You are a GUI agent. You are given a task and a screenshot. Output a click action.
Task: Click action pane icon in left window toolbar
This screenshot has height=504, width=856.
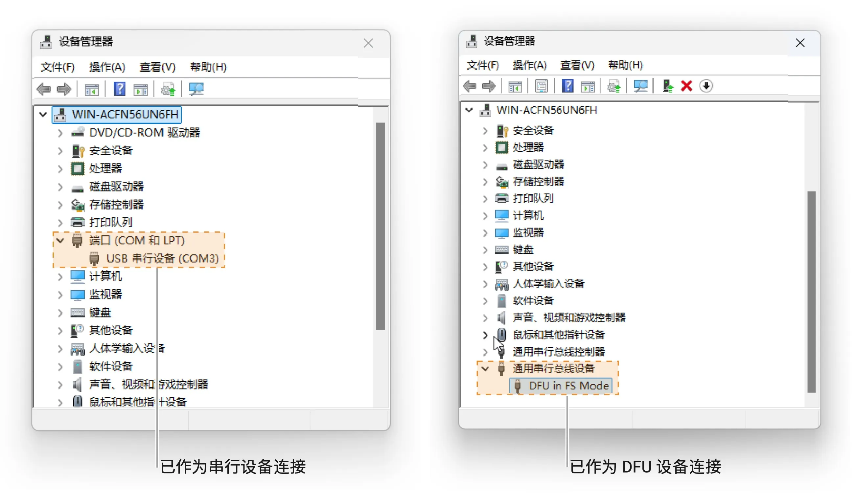pos(141,90)
